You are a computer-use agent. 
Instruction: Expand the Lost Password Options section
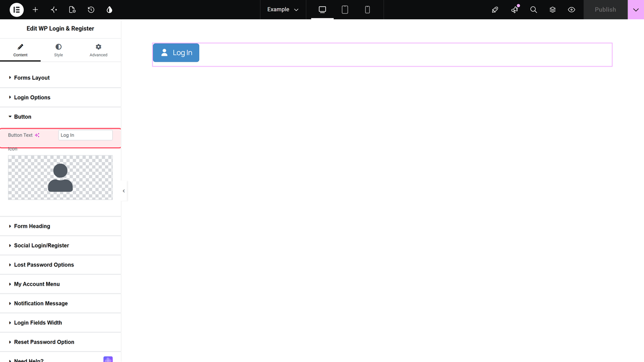click(x=60, y=265)
